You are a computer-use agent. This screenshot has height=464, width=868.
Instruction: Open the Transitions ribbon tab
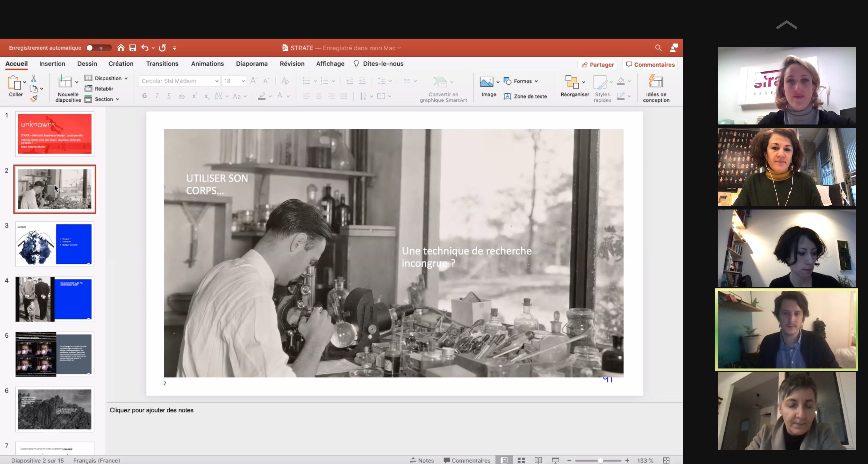tap(162, 64)
